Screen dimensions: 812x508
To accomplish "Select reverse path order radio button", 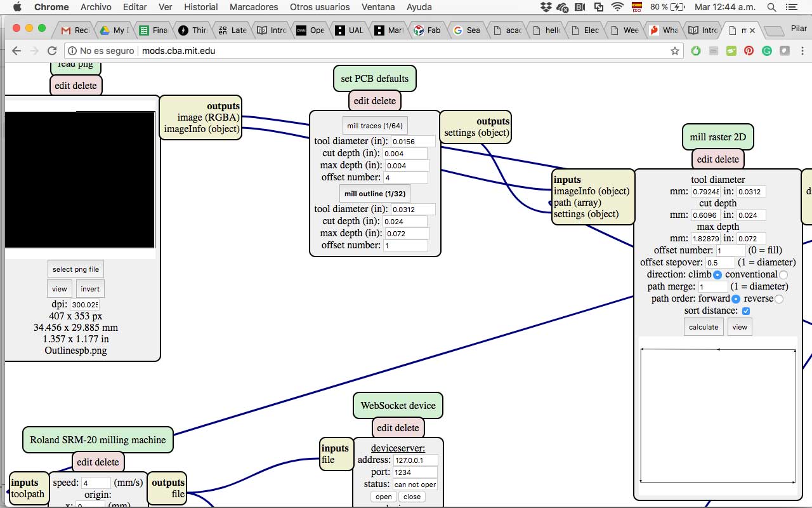I will coord(779,299).
